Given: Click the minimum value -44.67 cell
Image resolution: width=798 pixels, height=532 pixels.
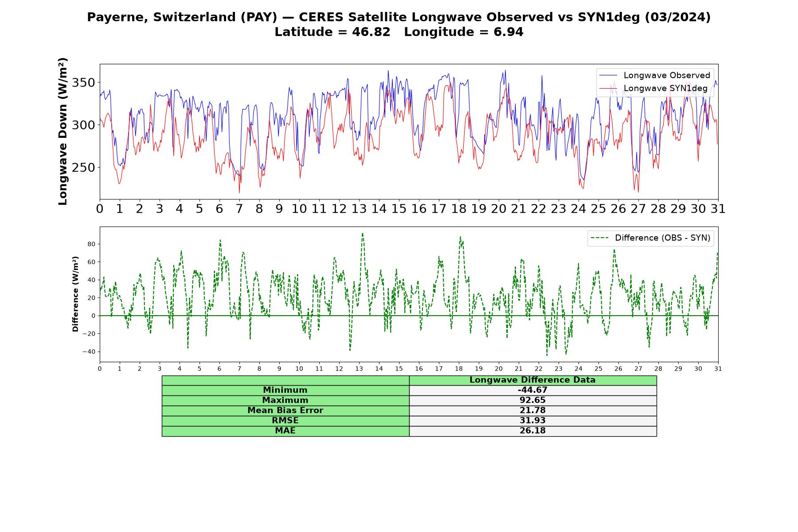Looking at the screenshot, I should pyautogui.click(x=533, y=390).
